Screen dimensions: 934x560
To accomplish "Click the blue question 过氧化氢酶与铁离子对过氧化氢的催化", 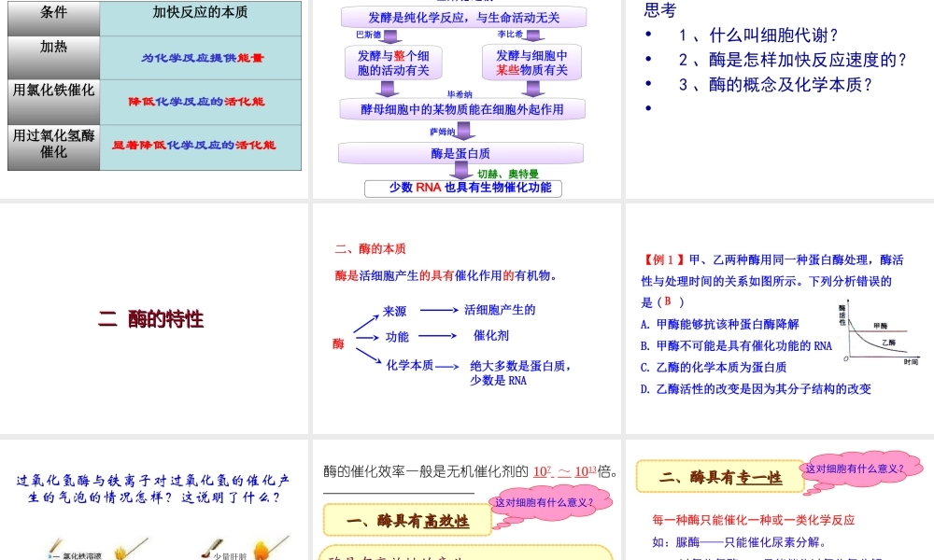I will coord(153,488).
